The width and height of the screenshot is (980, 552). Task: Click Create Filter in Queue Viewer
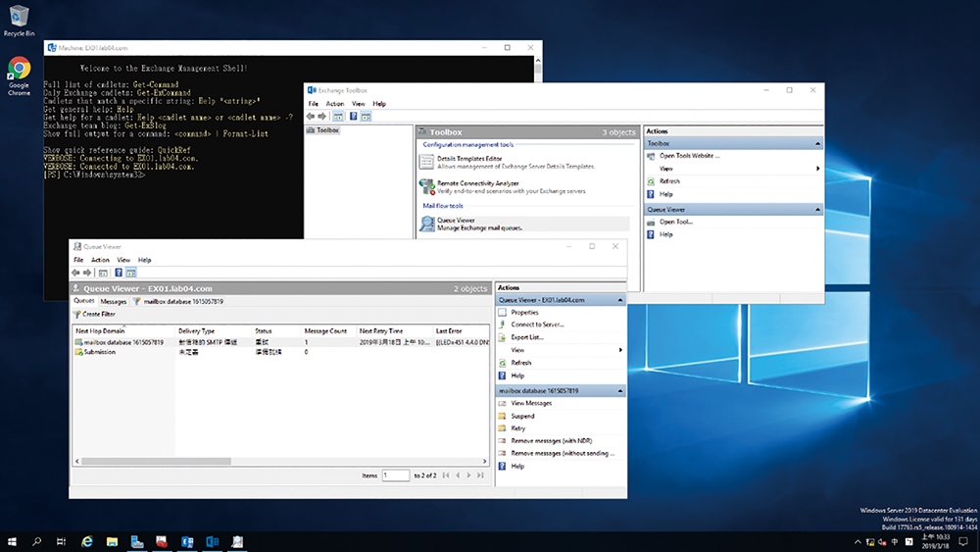pyautogui.click(x=94, y=314)
